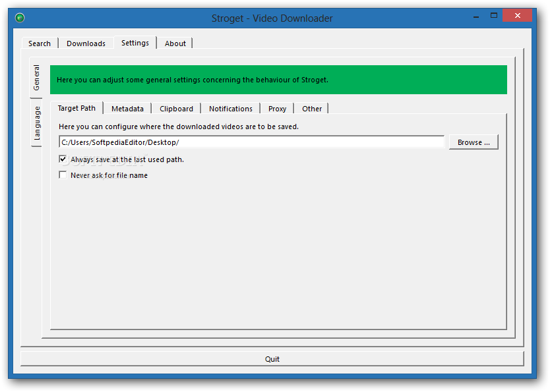Image resolution: width=550 pixels, height=392 pixels.
Task: Open the Other sub-tab
Action: (312, 109)
